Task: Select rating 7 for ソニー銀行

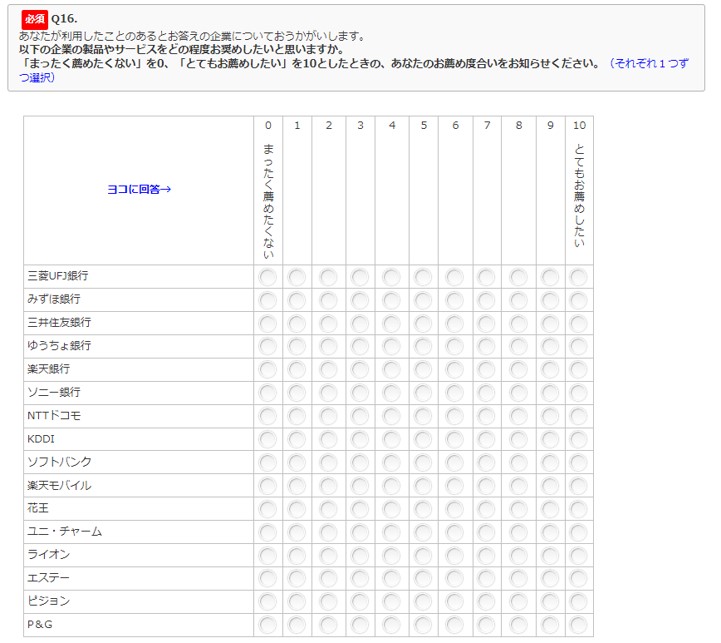Action: pos(487,393)
